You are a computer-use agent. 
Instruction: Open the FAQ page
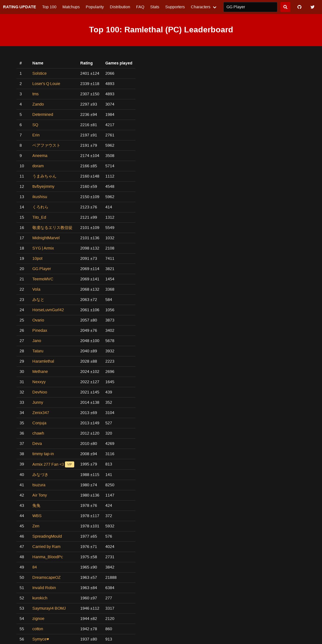click(x=140, y=7)
